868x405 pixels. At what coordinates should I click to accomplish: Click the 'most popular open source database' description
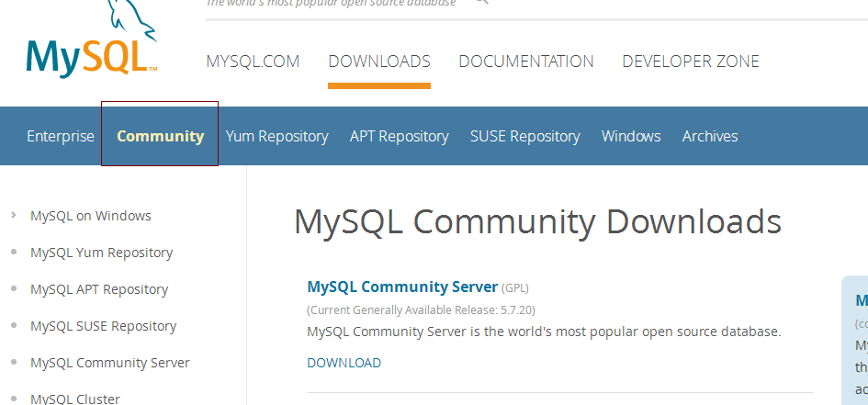(544, 332)
